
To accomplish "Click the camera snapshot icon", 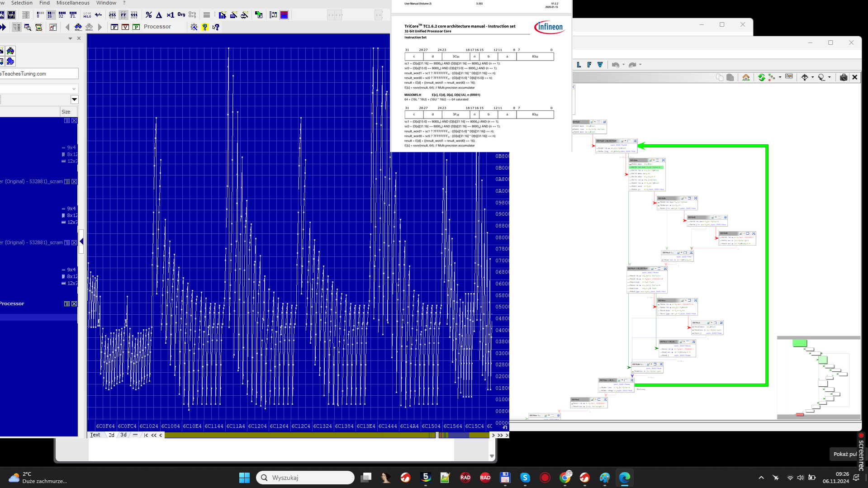I will [843, 77].
